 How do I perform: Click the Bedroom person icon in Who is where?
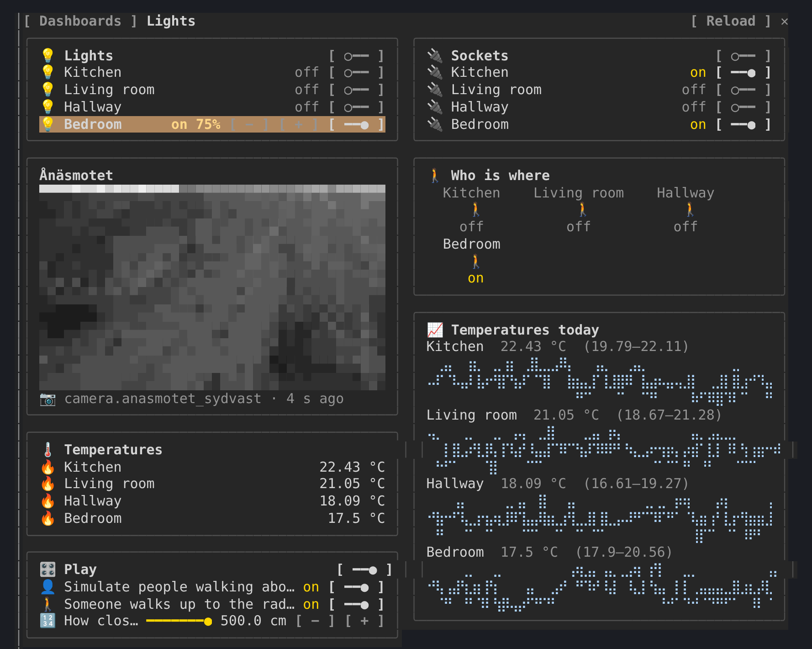(x=475, y=261)
